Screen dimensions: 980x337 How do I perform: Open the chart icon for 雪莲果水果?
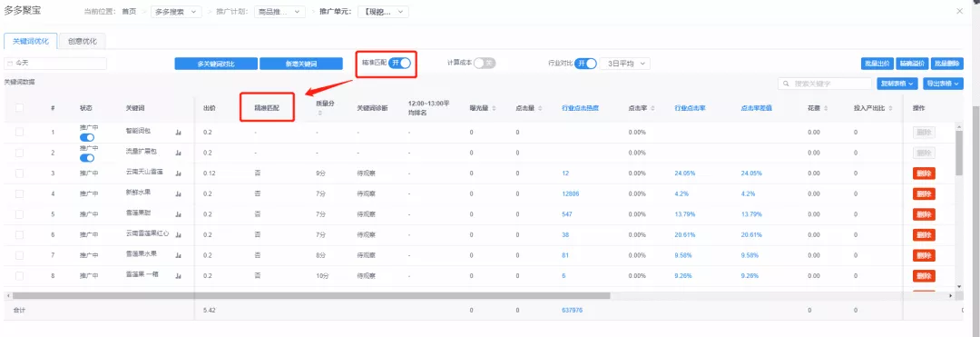click(179, 255)
